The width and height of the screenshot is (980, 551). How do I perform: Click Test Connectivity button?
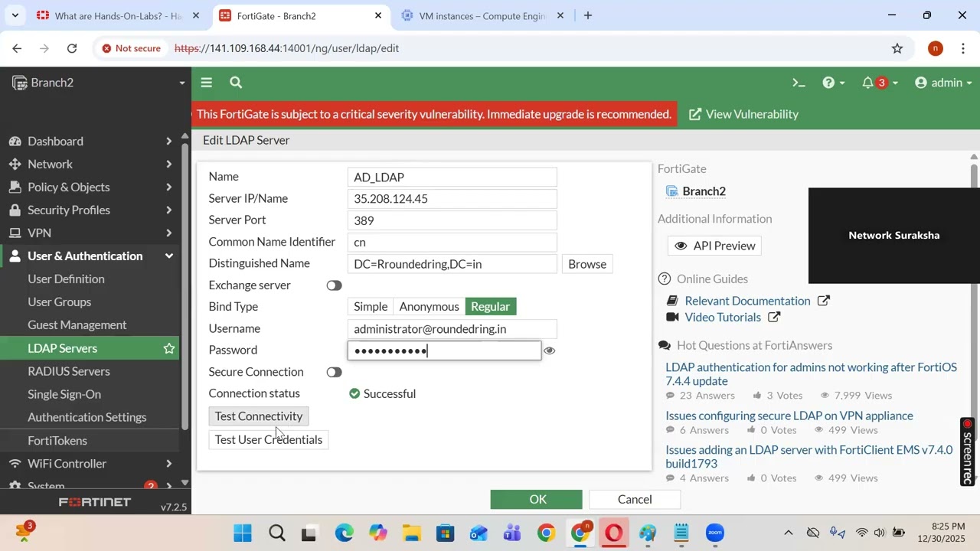259,416
